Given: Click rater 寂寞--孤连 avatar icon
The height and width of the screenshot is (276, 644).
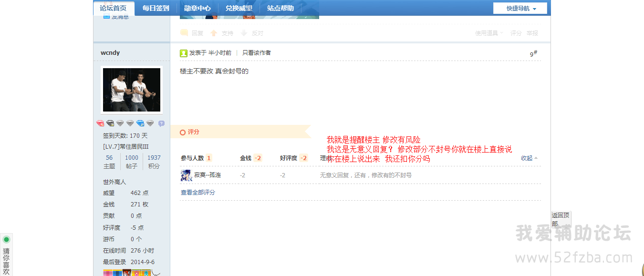Looking at the screenshot, I should [x=186, y=175].
